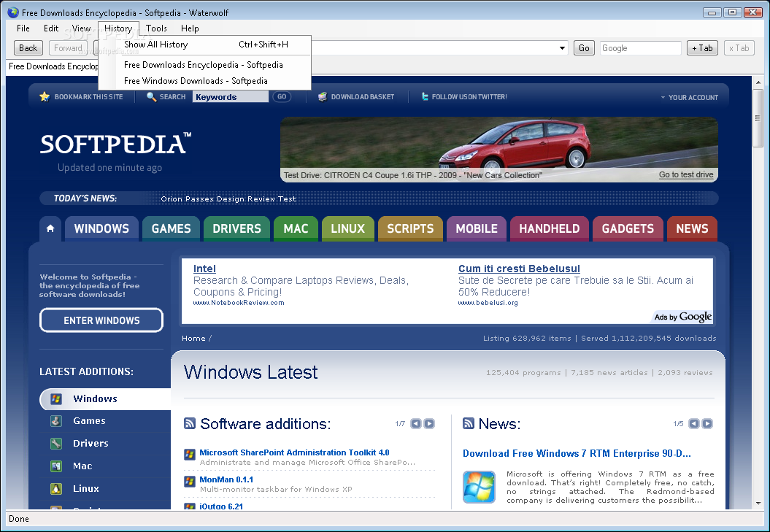Click the News RSS feed icon
The height and width of the screenshot is (532, 770).
click(x=469, y=423)
